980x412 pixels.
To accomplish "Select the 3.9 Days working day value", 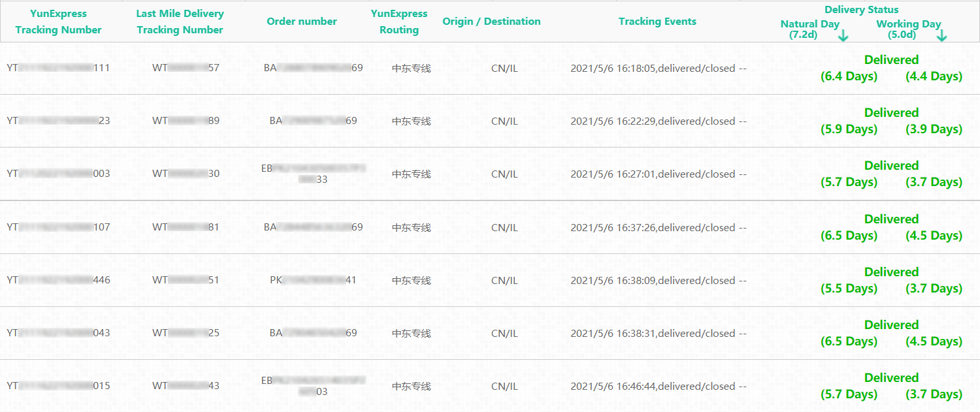I will pos(934,129).
